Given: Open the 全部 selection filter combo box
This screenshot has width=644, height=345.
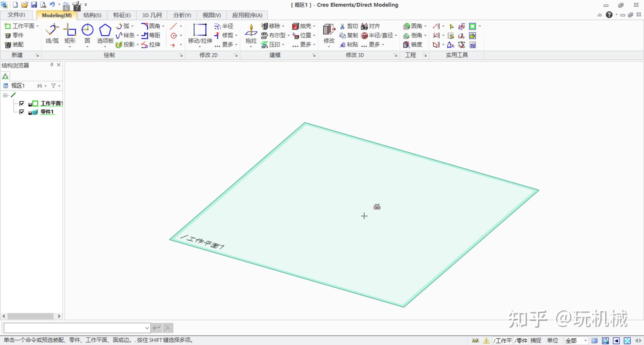Looking at the screenshot, I should pyautogui.click(x=576, y=341).
